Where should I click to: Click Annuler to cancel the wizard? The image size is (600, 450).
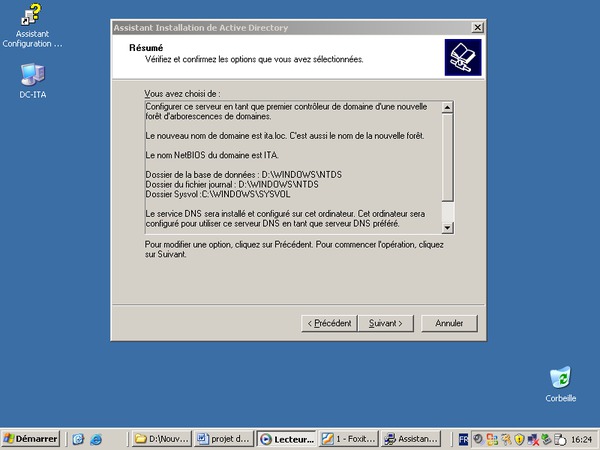click(x=449, y=323)
